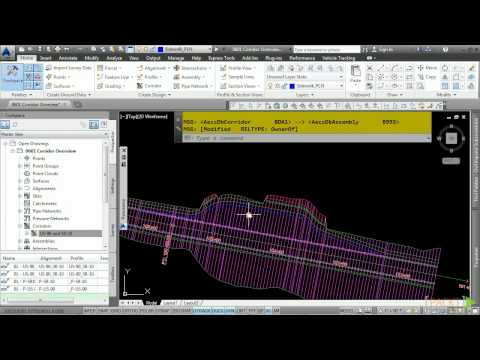480x360 pixels.
Task: Open the layer name dropdown in Layers panel
Action: pyautogui.click(x=341, y=86)
